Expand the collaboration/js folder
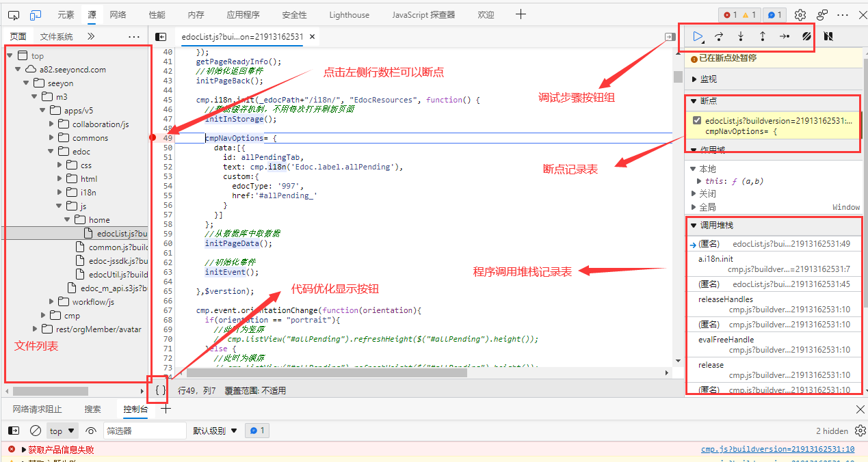The height and width of the screenshot is (462, 868). click(51, 124)
